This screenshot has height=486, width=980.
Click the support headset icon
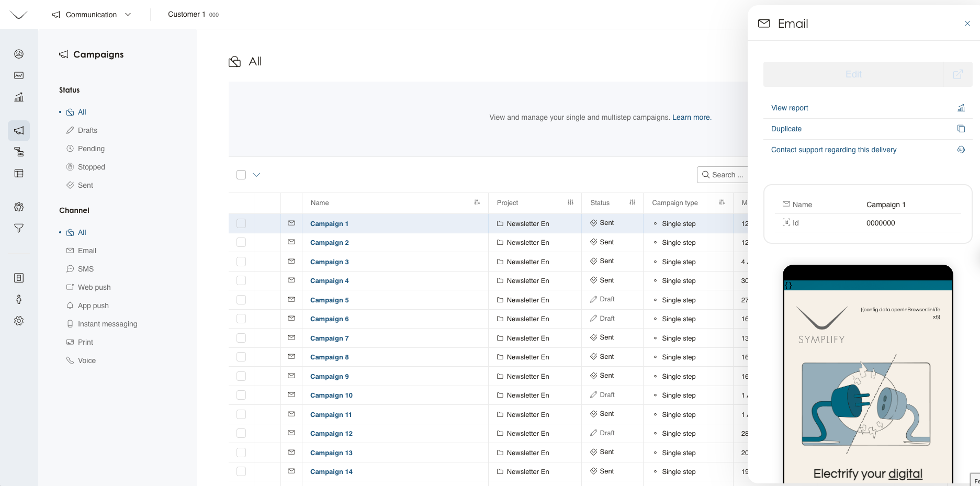[x=961, y=150]
